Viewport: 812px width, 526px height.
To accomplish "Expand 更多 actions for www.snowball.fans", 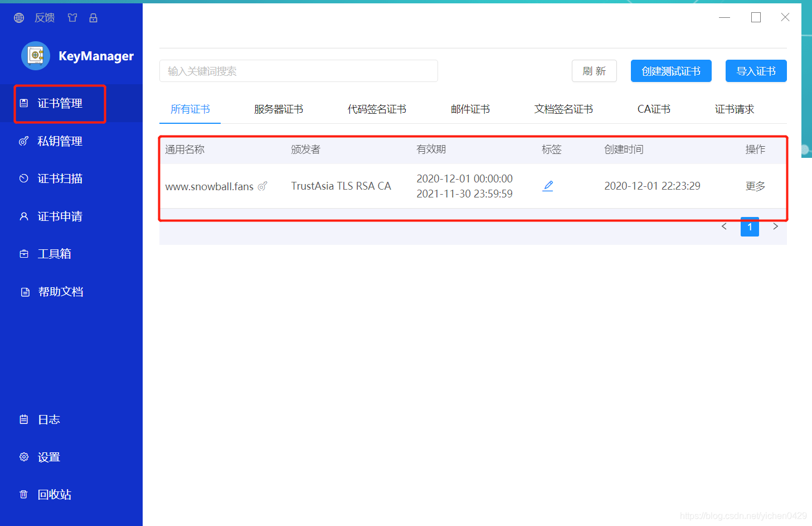I will (756, 186).
